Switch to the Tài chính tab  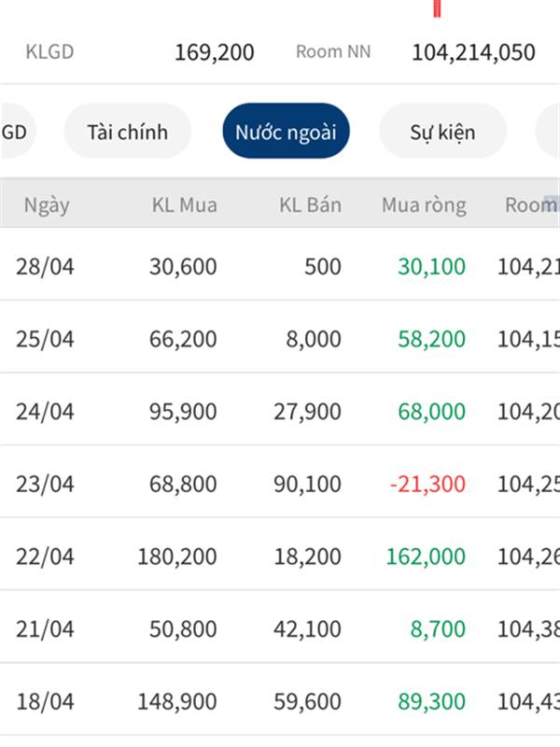coord(128,131)
